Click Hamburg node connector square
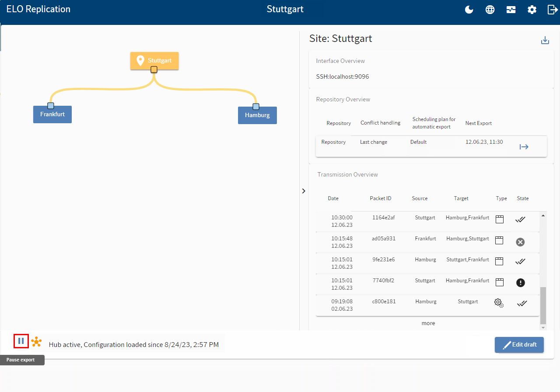560x392 pixels. (256, 107)
